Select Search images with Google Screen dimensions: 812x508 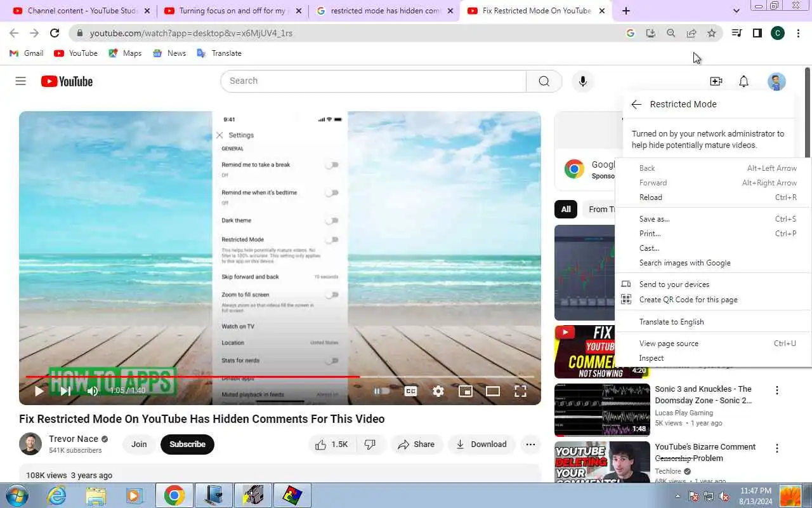(713, 263)
